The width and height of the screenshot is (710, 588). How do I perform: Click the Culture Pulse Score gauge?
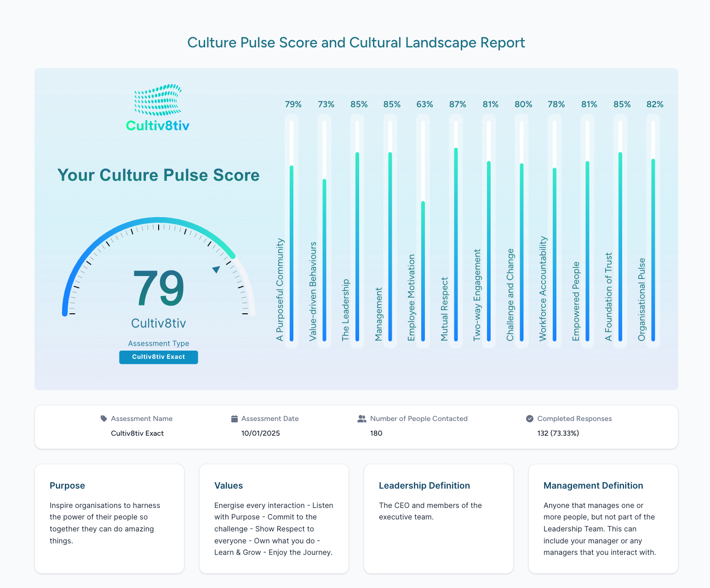[x=158, y=267]
